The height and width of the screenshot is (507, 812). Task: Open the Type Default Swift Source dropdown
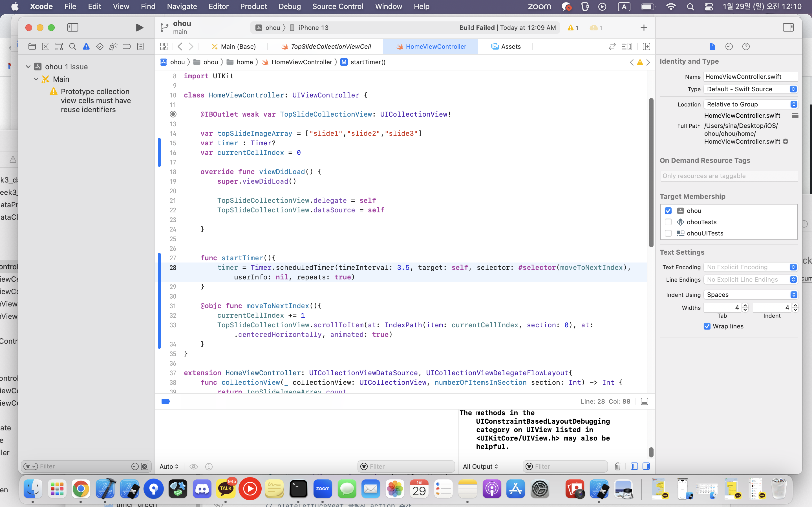tap(750, 89)
